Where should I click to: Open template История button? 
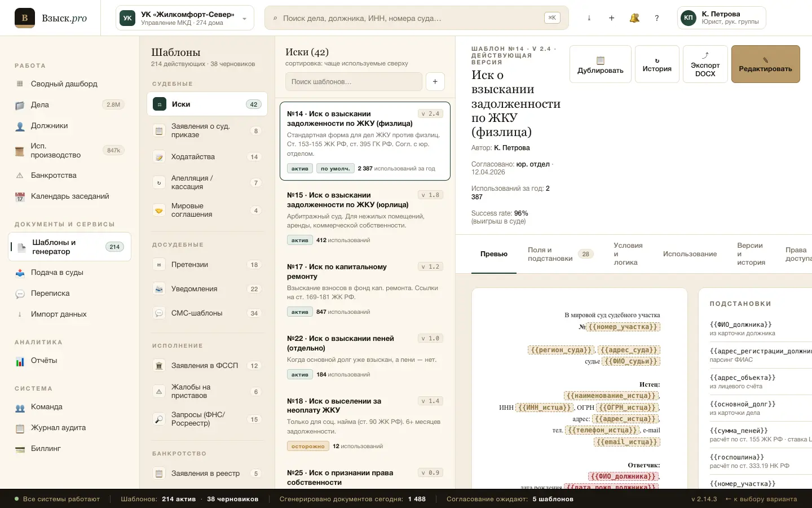(x=657, y=64)
